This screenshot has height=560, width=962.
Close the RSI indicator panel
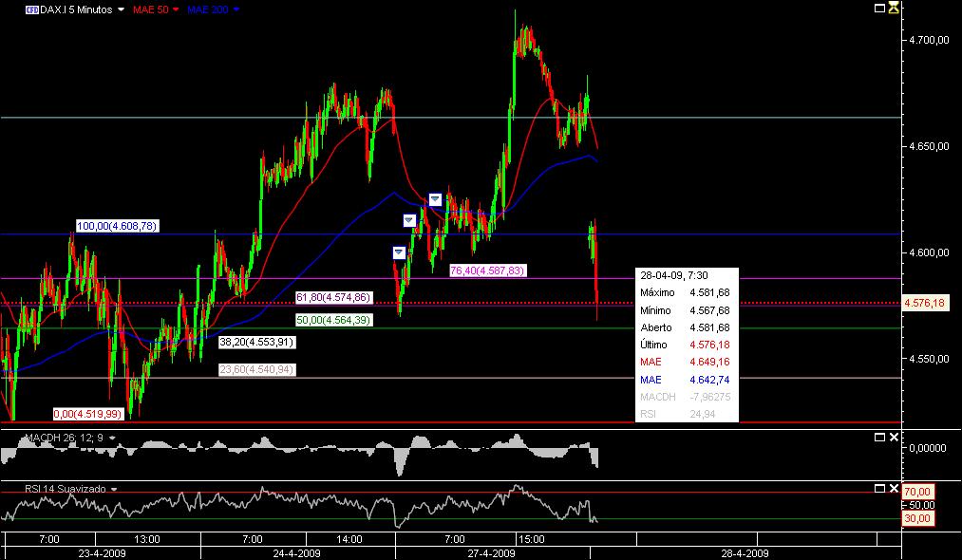coord(894,488)
